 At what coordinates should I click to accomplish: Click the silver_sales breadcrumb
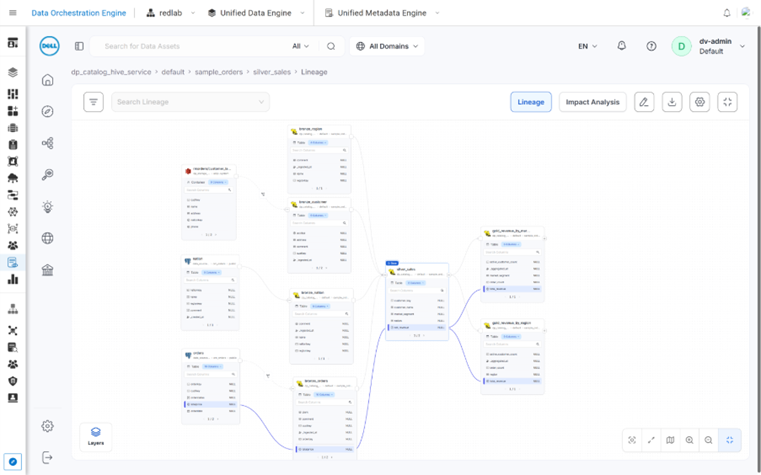pos(272,72)
